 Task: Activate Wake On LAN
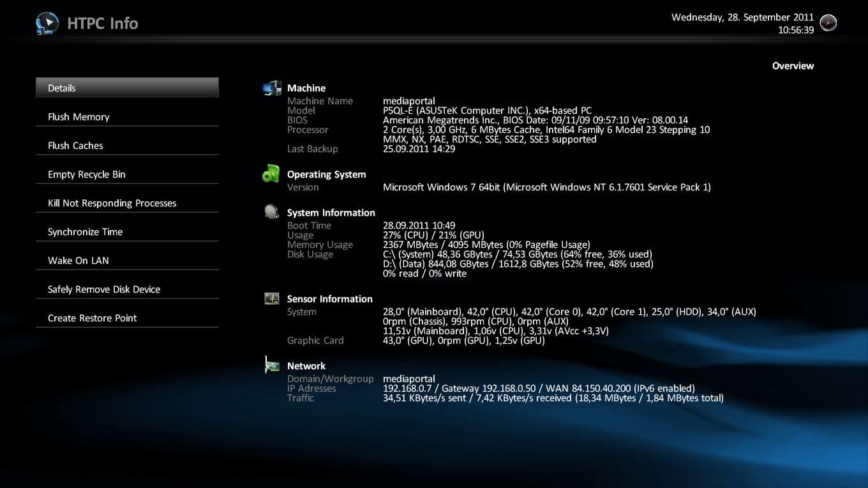(127, 261)
